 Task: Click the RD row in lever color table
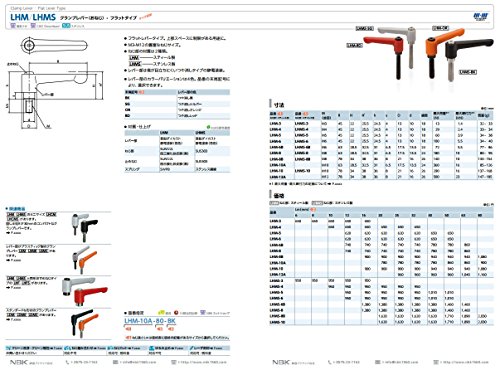[177, 116]
